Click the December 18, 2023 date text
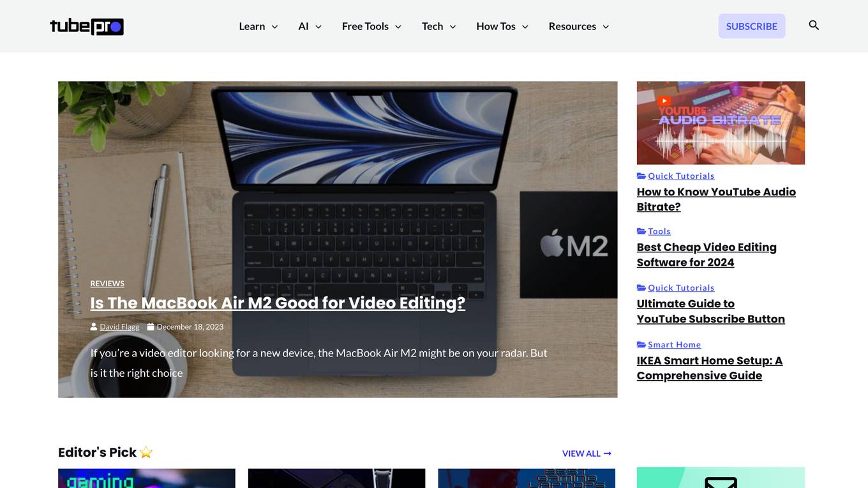Viewport: 868px width, 488px height. tap(190, 327)
